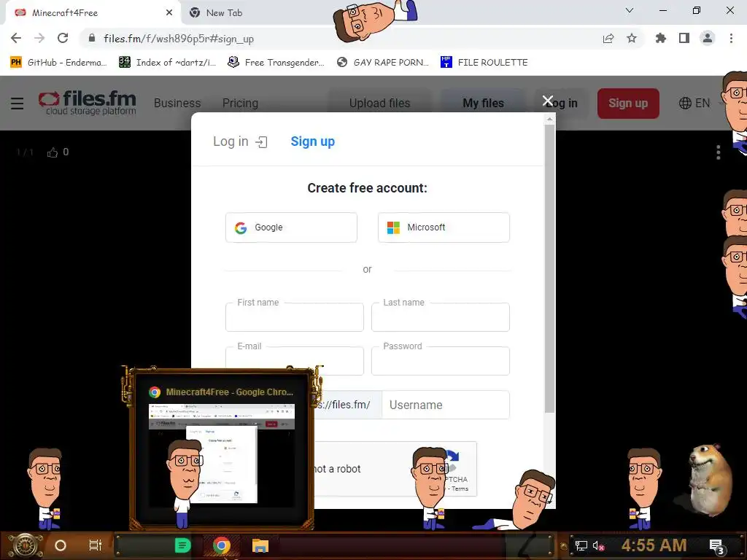Open the Chrome three-dot menu
The image size is (747, 560).
point(731,38)
